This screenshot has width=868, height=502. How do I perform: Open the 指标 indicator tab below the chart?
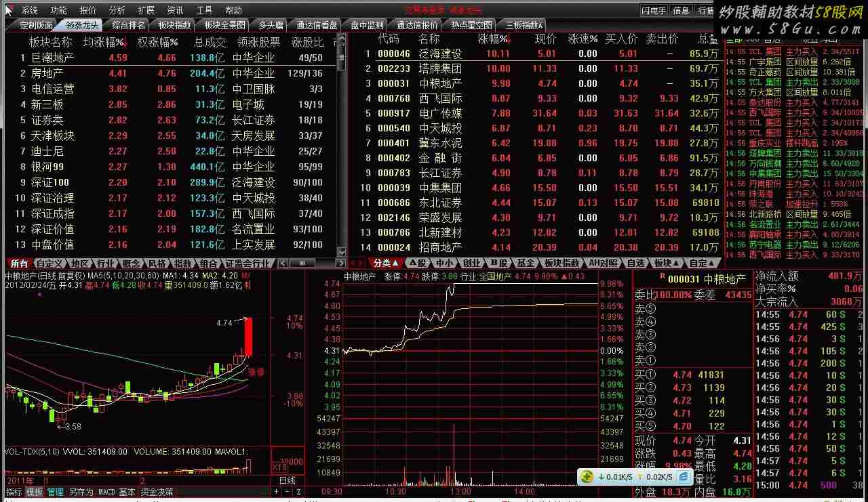(14, 492)
